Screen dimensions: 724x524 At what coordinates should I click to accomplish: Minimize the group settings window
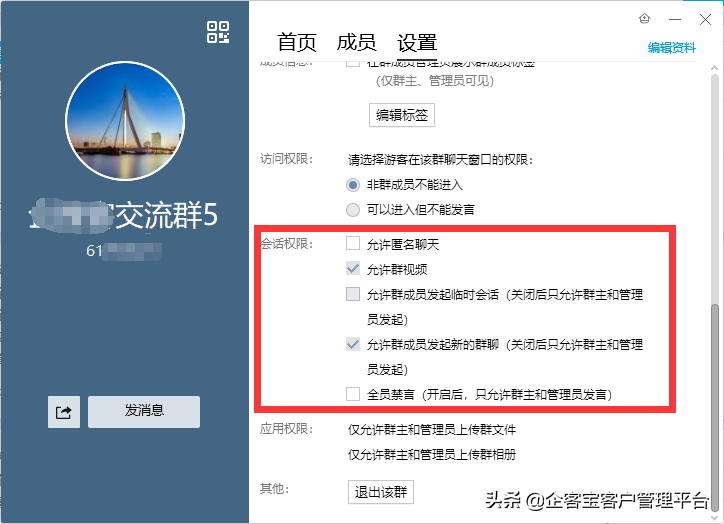click(675, 19)
